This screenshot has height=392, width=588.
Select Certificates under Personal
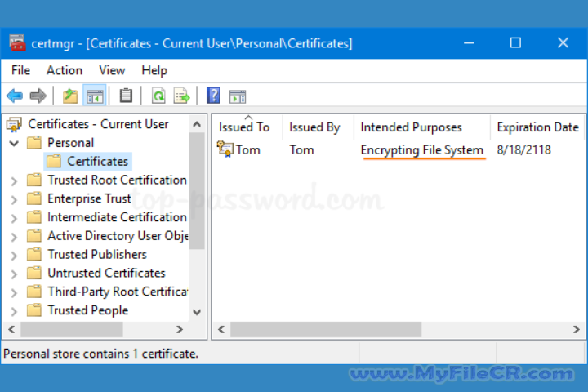pos(97,162)
